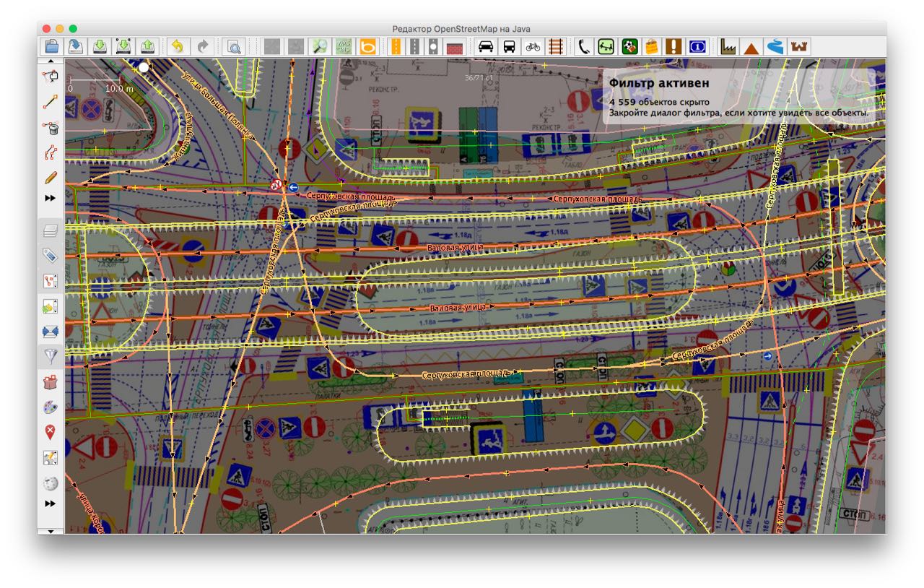Image resolution: width=924 pixels, height=588 pixels.
Task: Expand more side panels double arrow
Action: click(51, 503)
